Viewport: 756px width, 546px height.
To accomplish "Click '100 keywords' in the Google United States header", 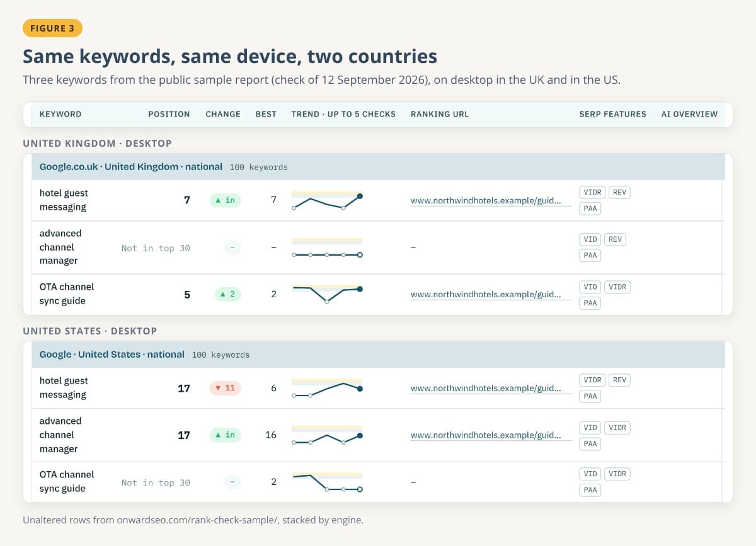I will 221,355.
